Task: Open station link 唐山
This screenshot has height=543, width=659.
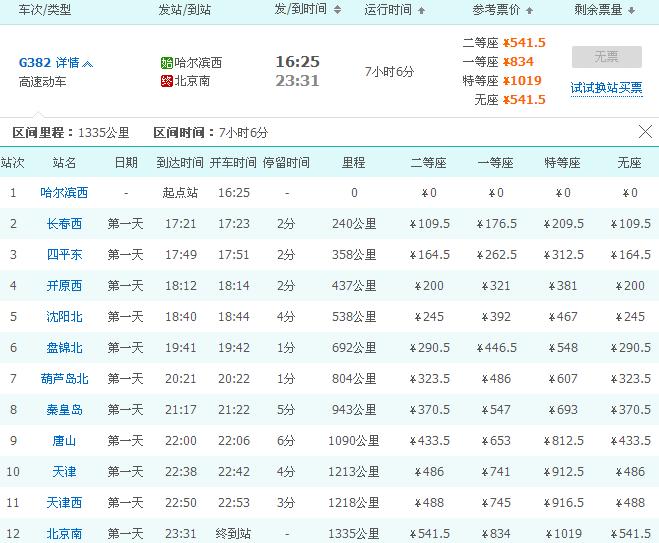Action: pyautogui.click(x=64, y=440)
